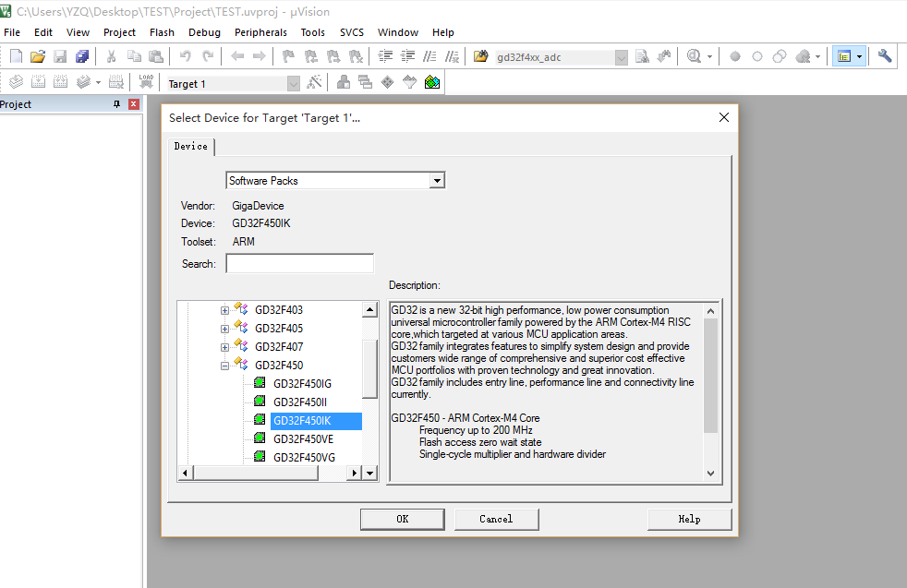Select GD32F450II device
The width and height of the screenshot is (907, 588).
[299, 402]
